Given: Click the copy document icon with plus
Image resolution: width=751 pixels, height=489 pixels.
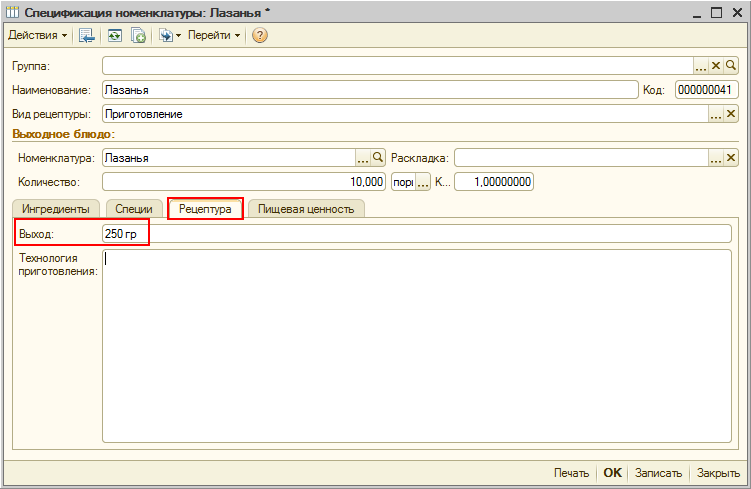Looking at the screenshot, I should [139, 35].
